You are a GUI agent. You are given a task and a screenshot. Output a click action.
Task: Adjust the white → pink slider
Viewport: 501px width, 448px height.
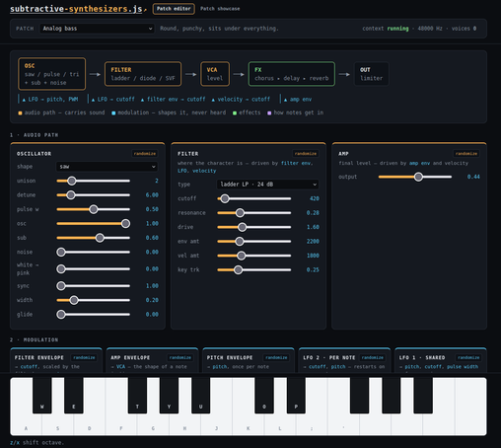[x=94, y=269]
